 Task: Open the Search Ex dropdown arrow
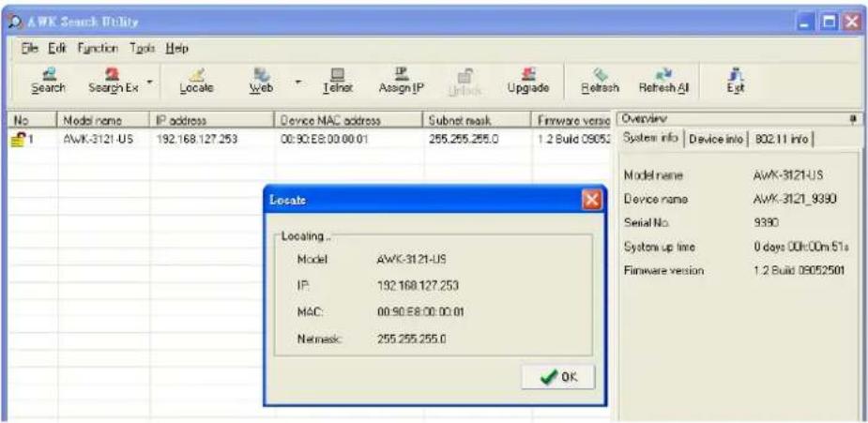pos(149,82)
